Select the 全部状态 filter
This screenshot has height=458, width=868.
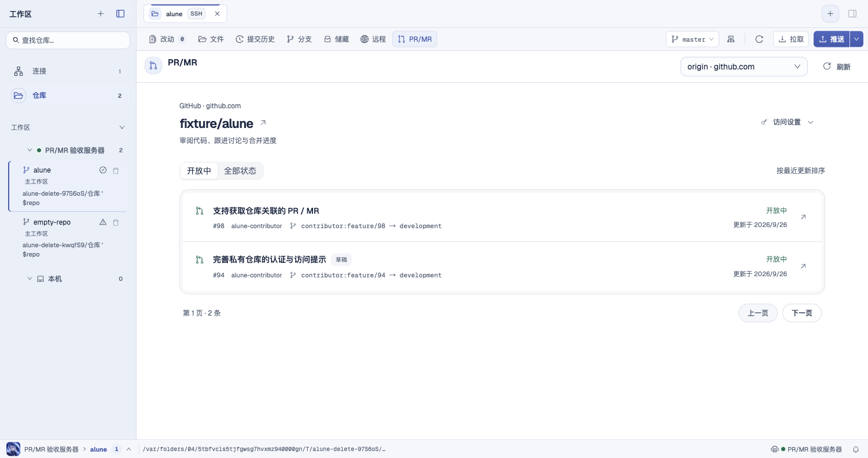[x=240, y=171]
